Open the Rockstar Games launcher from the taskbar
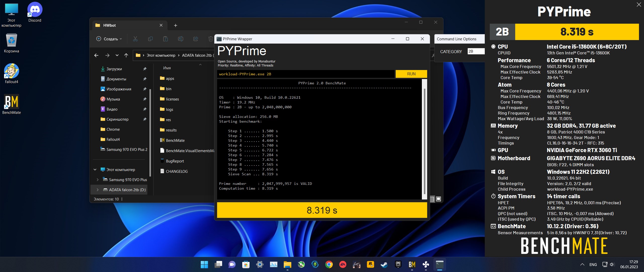644x272 pixels. point(370,264)
